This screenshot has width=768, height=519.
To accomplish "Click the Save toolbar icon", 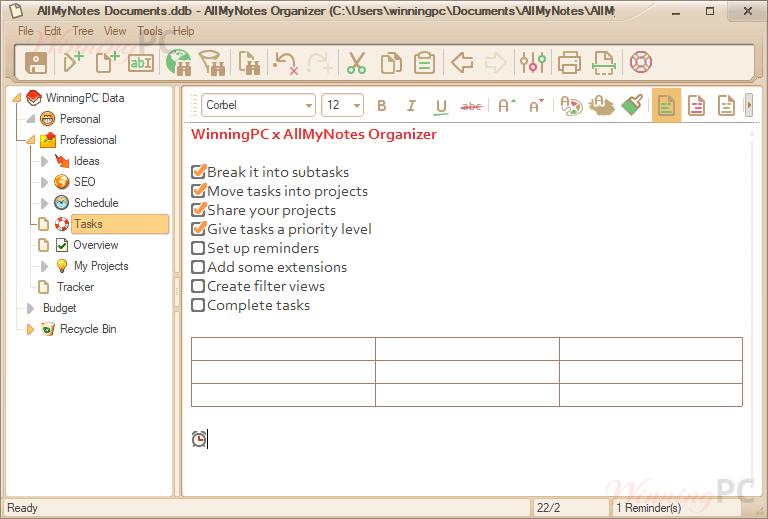I will (36, 63).
